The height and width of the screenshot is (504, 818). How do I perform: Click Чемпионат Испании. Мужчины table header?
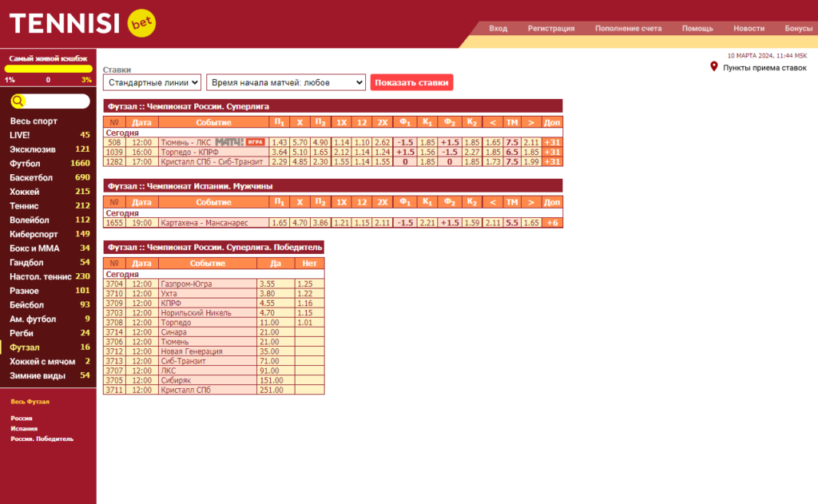point(333,186)
